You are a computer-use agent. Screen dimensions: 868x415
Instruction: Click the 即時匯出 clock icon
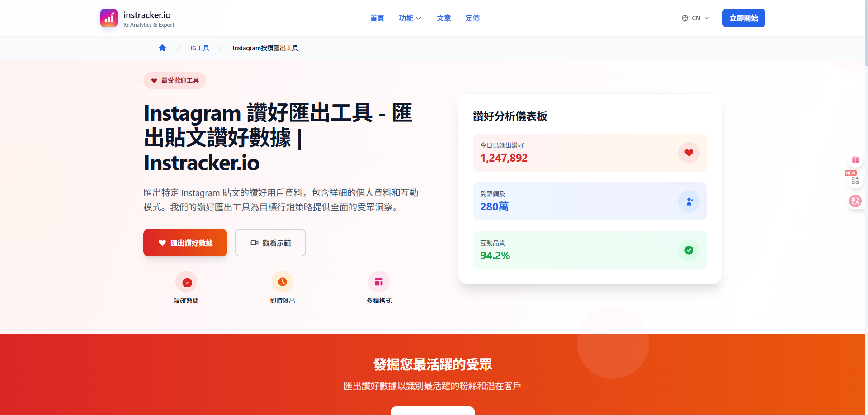[x=283, y=282]
